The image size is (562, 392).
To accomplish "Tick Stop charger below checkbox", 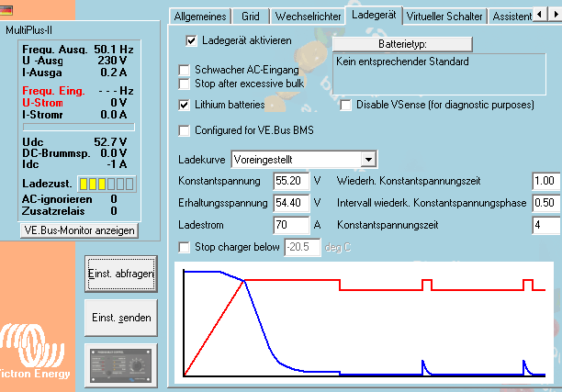I will tap(184, 247).
